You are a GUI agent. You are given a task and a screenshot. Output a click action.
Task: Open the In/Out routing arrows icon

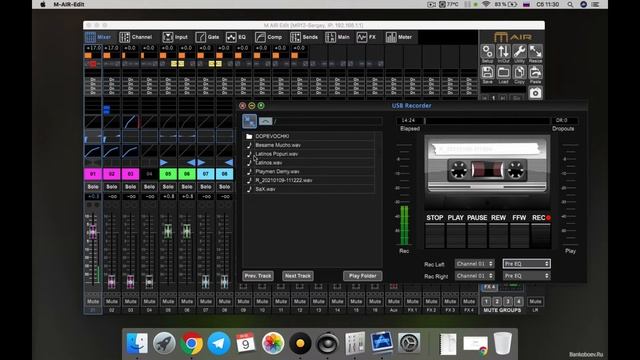[503, 52]
